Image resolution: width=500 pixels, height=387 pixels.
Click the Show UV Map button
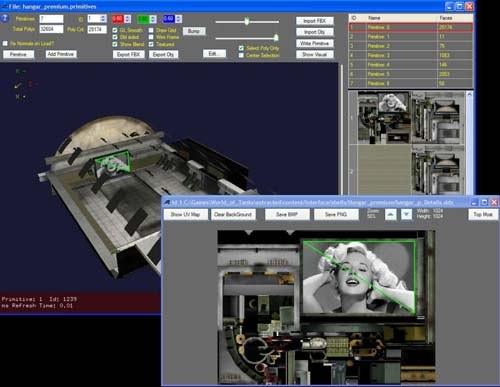click(x=185, y=214)
